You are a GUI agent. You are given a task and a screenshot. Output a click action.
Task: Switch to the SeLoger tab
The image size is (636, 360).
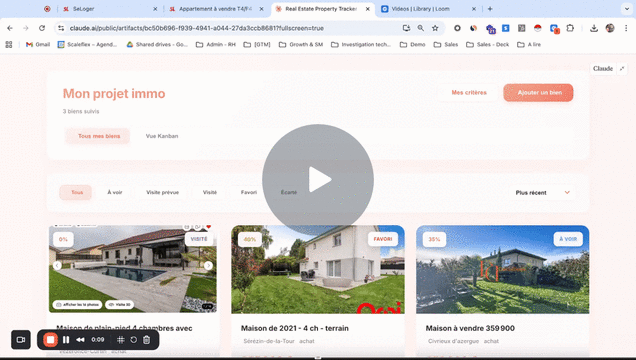[110, 9]
